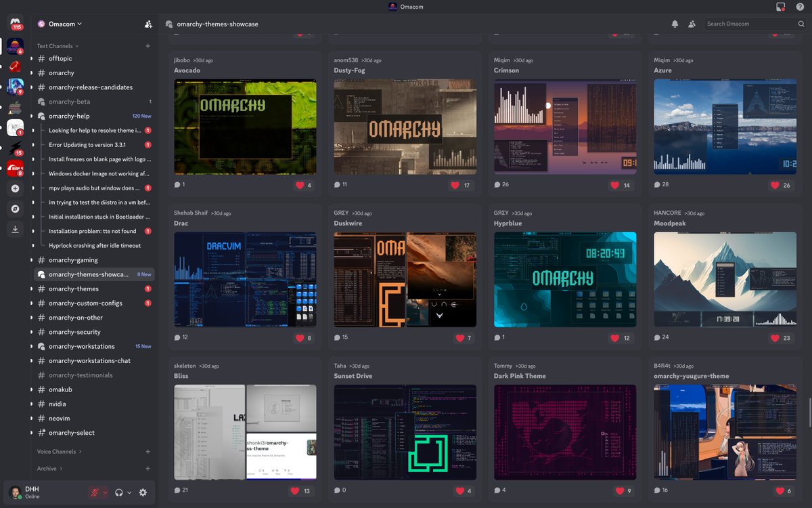Click the download update icon in server rail
This screenshot has height=508, width=812.
(x=15, y=229)
